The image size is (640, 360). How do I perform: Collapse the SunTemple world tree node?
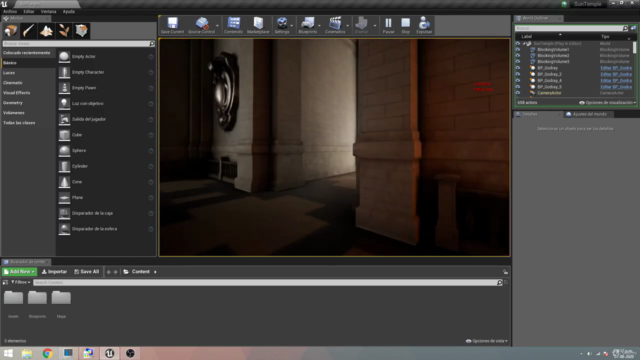(x=524, y=43)
